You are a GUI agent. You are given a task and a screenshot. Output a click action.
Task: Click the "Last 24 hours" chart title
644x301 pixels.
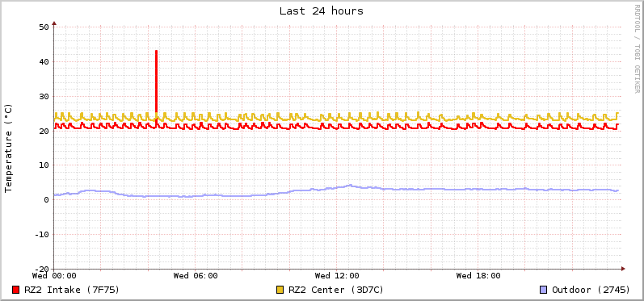pyautogui.click(x=322, y=11)
